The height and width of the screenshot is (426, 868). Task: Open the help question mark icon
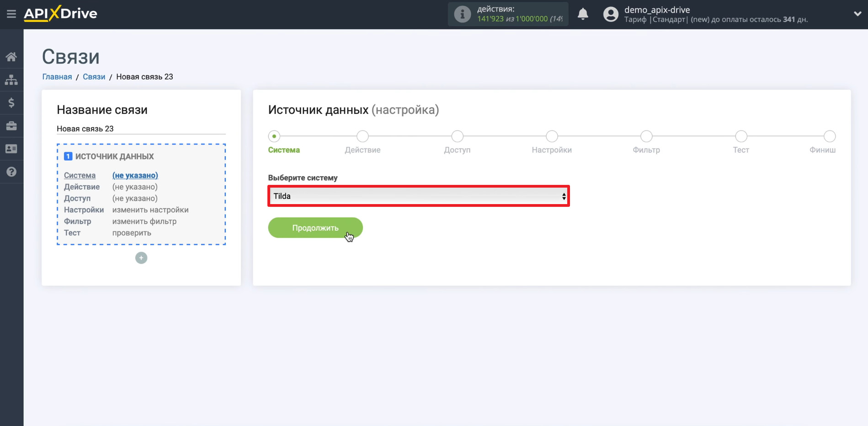[11, 172]
